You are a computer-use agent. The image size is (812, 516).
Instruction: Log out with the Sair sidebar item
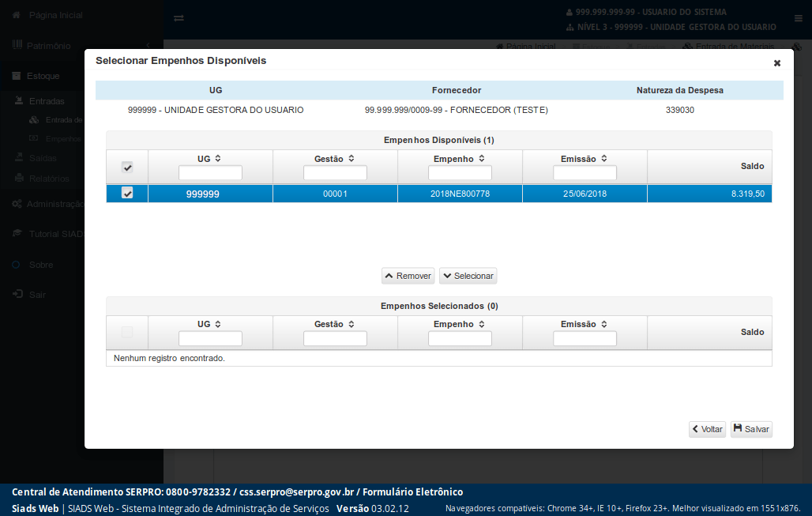37,295
